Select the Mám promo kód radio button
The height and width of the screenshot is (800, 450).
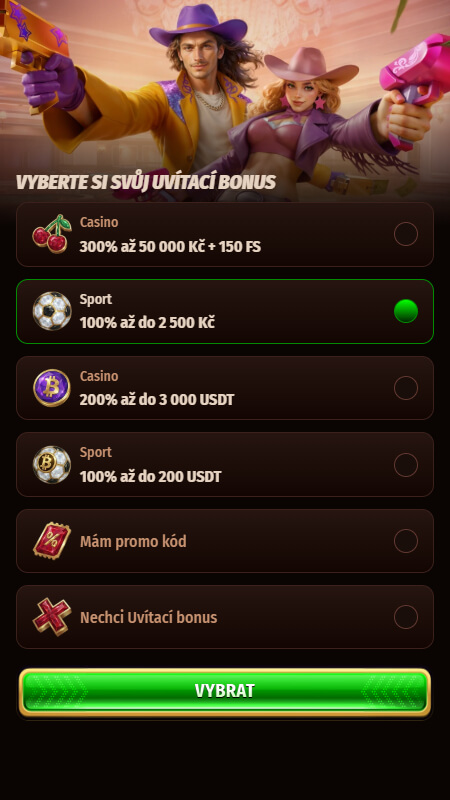tap(406, 541)
